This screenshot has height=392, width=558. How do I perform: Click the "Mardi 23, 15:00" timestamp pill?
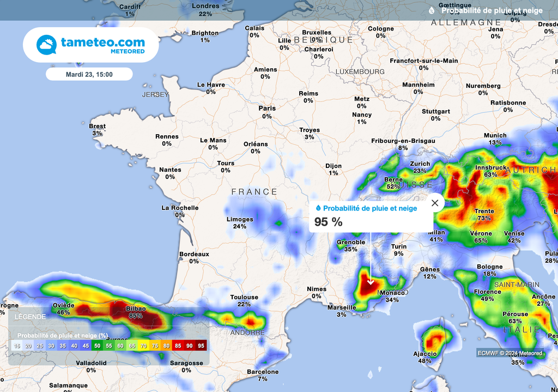point(90,74)
